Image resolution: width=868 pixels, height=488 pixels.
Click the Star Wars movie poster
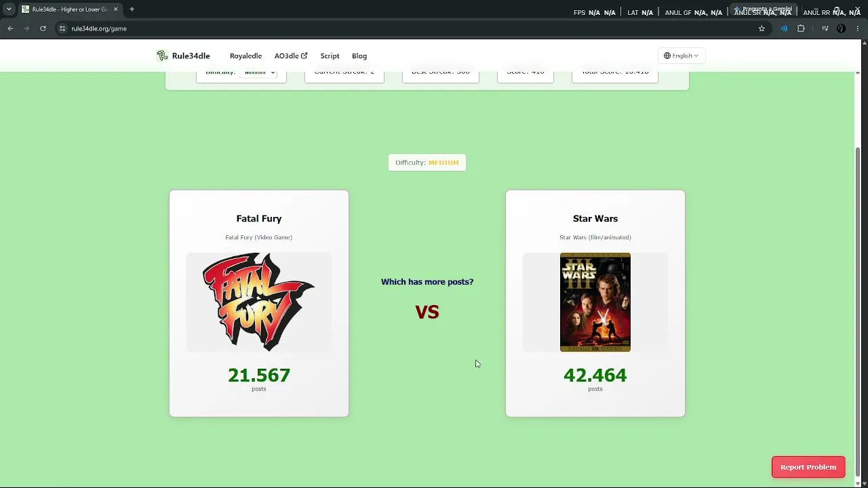pos(595,302)
